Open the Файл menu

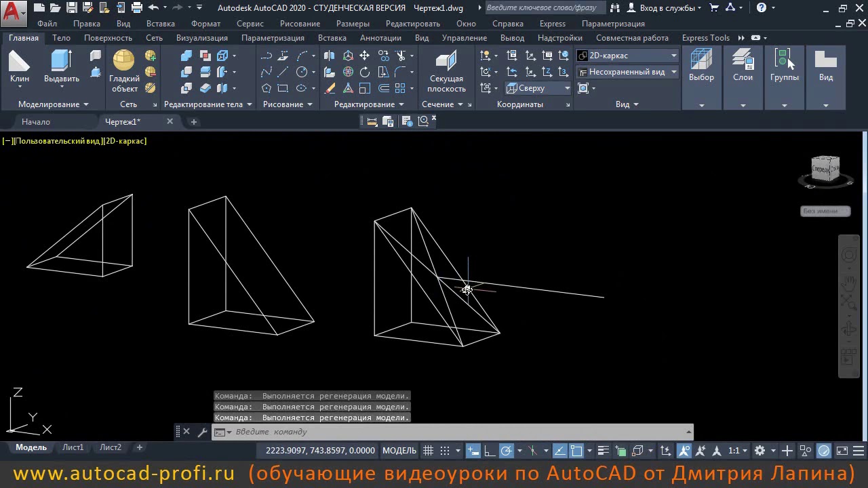coord(47,24)
